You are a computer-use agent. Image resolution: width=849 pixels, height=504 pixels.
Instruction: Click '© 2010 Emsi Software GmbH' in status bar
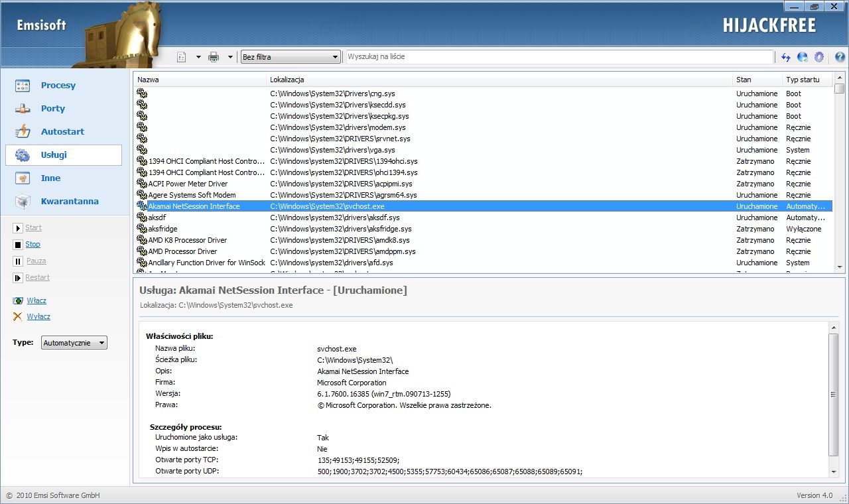tap(53, 495)
